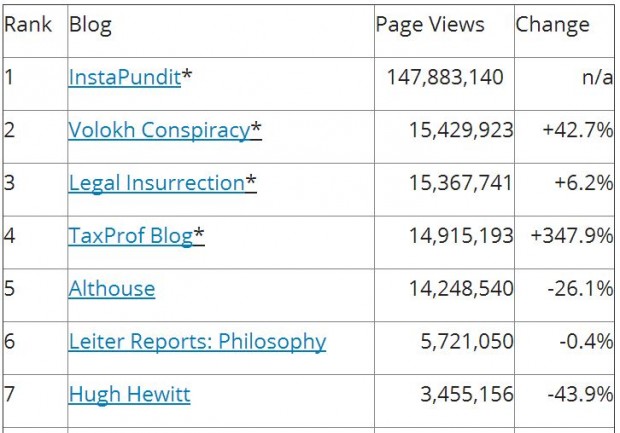The image size is (620, 433).
Task: Select the 15,429,923 page views value
Action: click(460, 130)
